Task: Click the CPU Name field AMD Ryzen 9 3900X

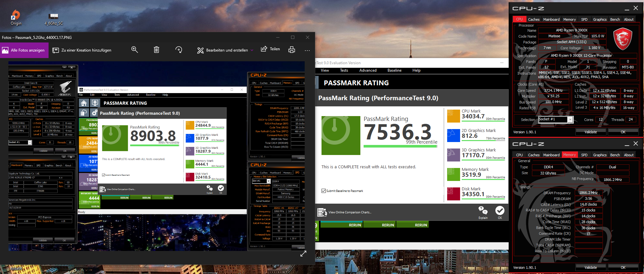Action: click(x=571, y=30)
